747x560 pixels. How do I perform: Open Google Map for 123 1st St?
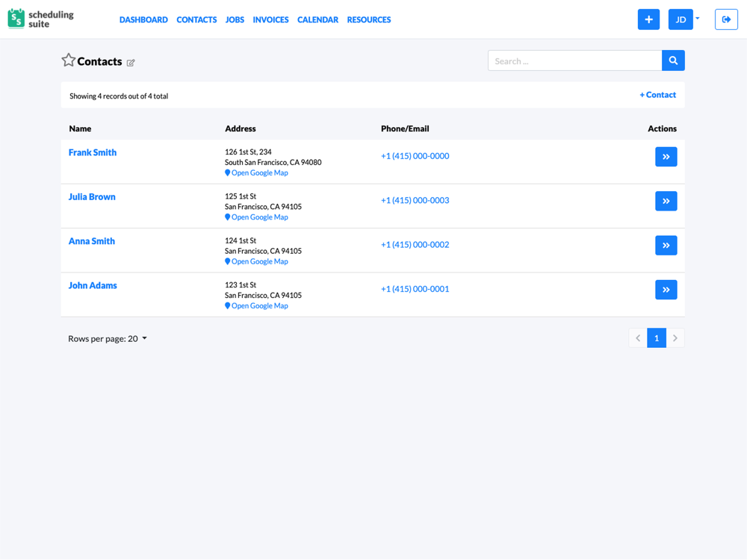click(x=256, y=305)
